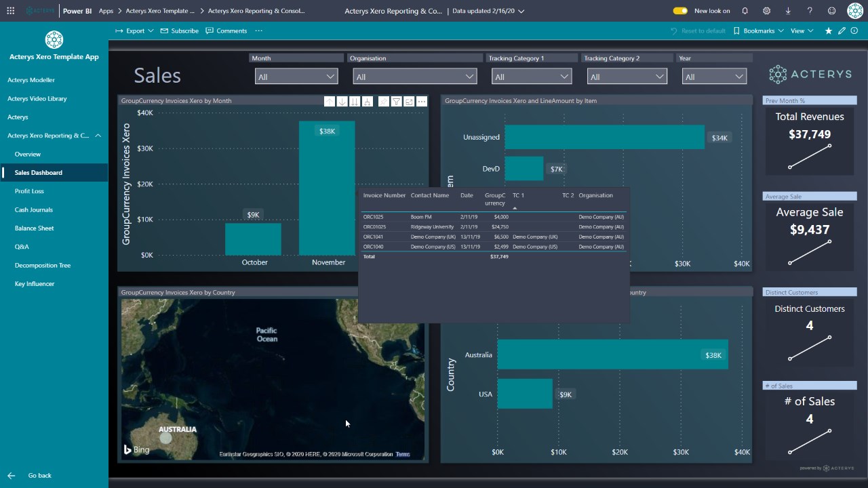Click the Total Revenues $37,749 card
Screen dimensions: 868x488
pos(810,141)
